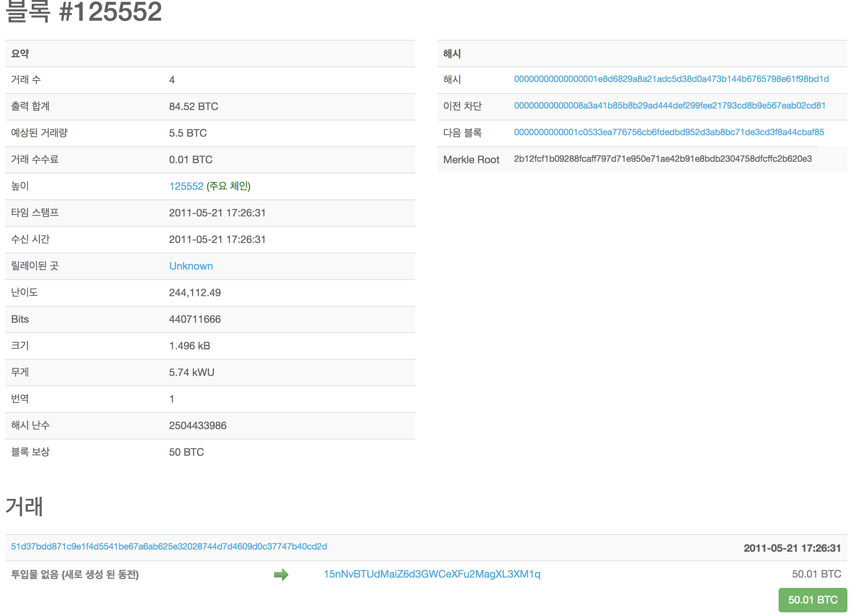This screenshot has height=616, width=854.
Task: Select the 출력 합계 84.52 BTC value
Action: click(x=194, y=107)
